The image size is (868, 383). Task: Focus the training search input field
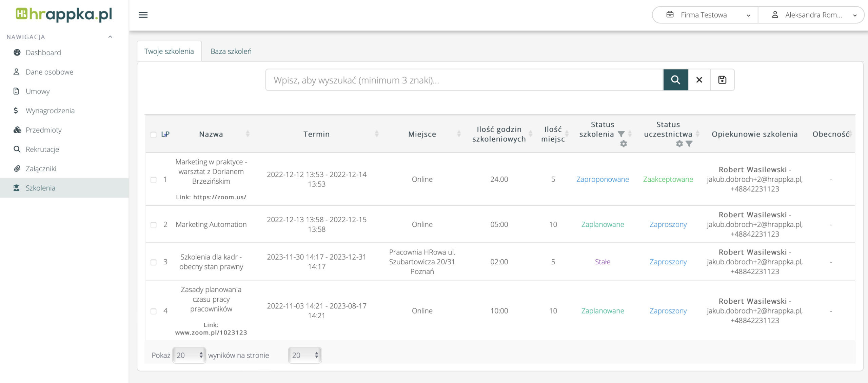[x=464, y=80]
